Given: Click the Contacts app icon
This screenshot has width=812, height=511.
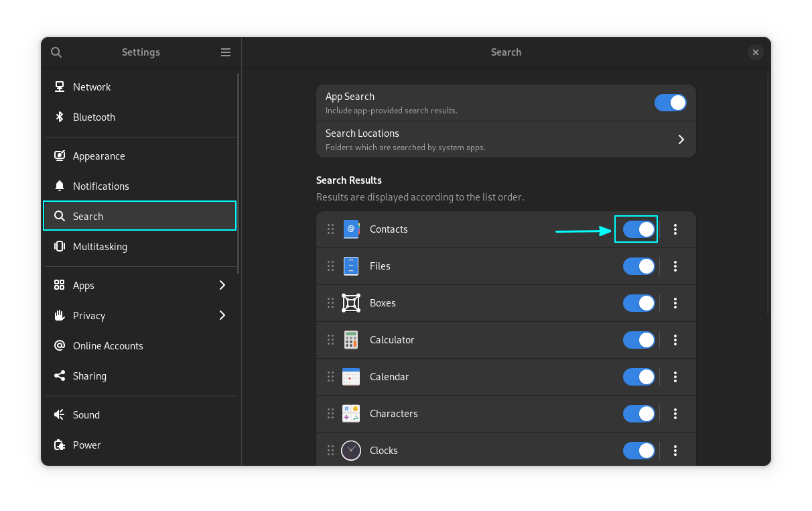Looking at the screenshot, I should [351, 229].
